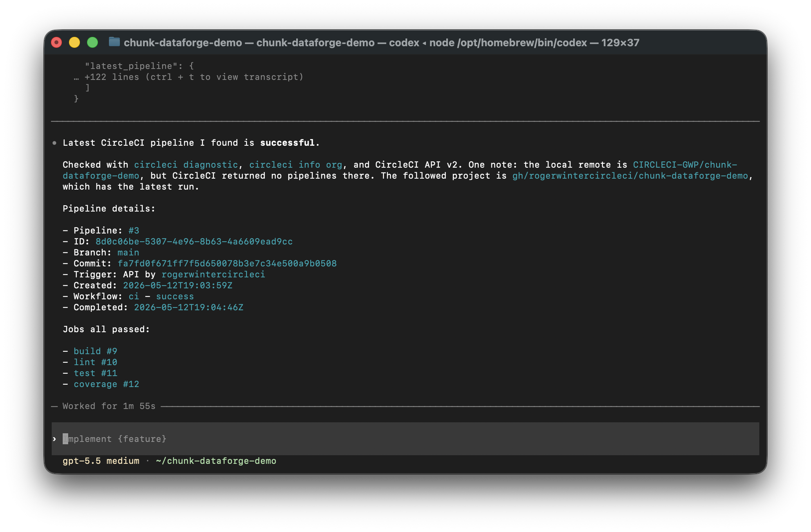Click the 'build #9' job

tap(95, 351)
